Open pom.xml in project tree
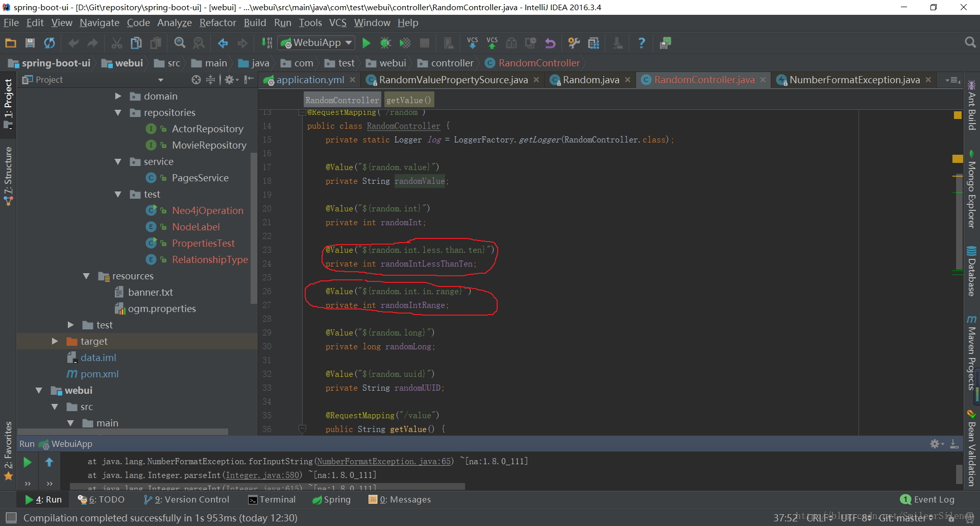Viewport: 980px width, 526px height. coord(99,374)
